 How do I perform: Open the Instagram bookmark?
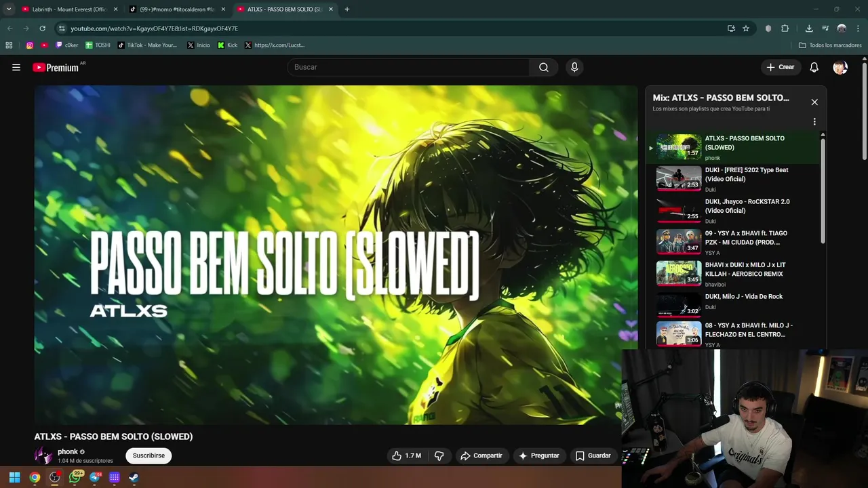(30, 45)
